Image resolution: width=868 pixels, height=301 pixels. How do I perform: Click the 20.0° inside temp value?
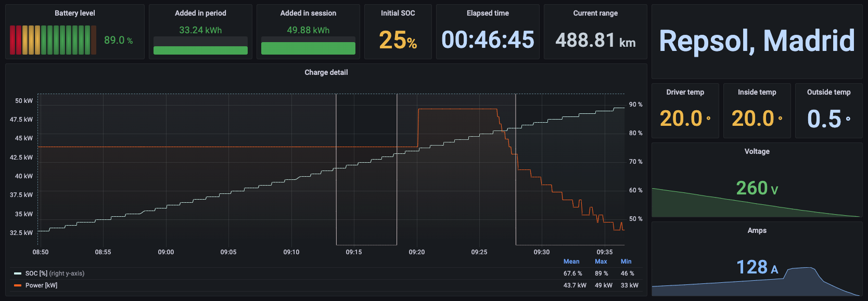[757, 119]
